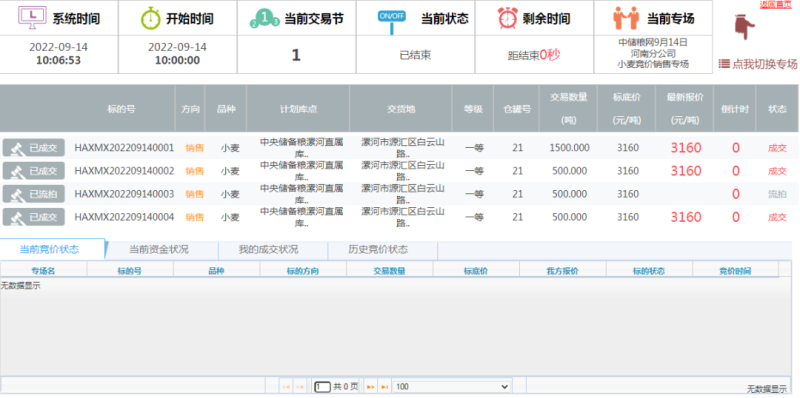Click the 倒计时 header in main table
The width and height of the screenshot is (800, 398).
(735, 109)
